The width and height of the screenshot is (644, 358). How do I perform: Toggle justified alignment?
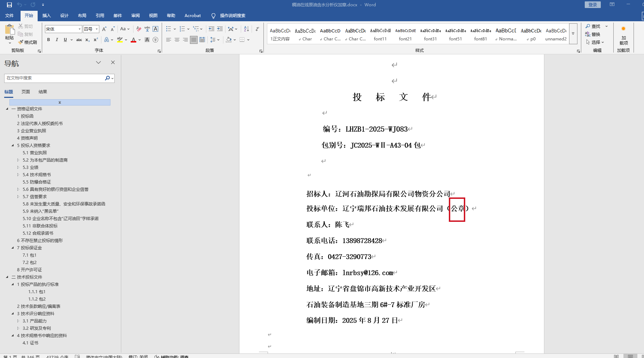point(194,40)
